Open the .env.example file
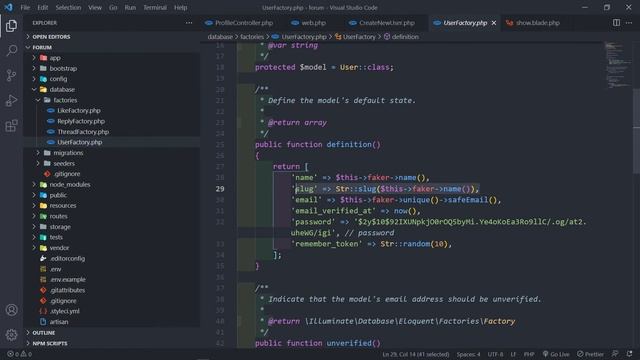Image resolution: width=640 pixels, height=360 pixels. [x=68, y=280]
